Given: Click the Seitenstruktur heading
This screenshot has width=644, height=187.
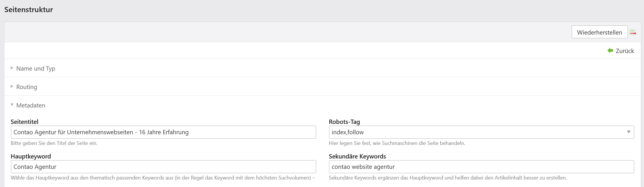Looking at the screenshot, I should pos(29,10).
